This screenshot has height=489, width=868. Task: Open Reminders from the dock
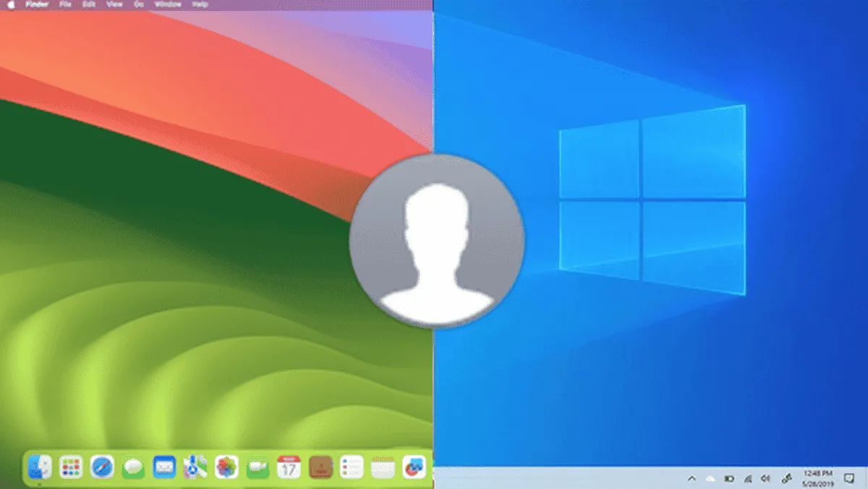[x=352, y=467]
